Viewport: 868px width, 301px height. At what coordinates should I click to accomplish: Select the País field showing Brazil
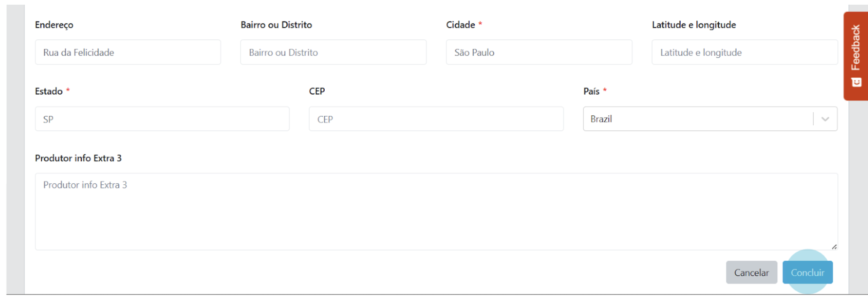tap(710, 119)
